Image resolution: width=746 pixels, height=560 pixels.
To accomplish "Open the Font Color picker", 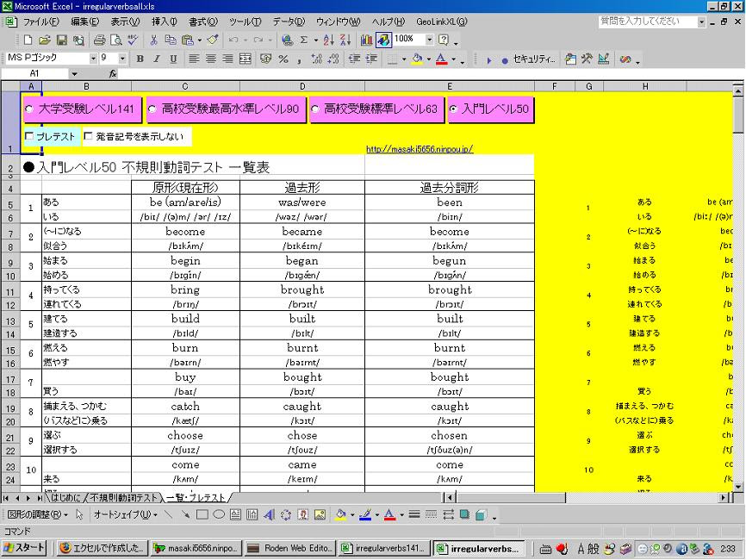I will click(x=454, y=59).
